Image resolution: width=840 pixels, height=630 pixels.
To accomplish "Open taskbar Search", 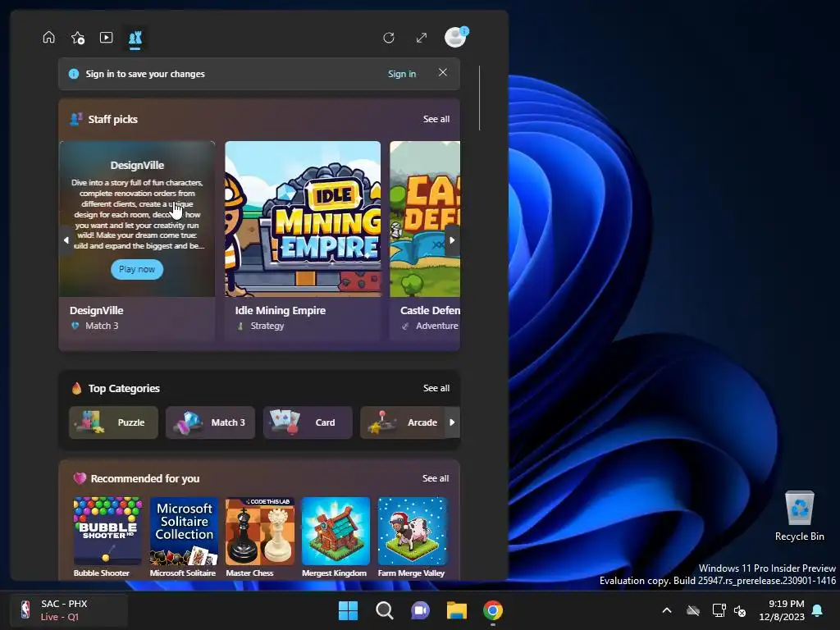I will coord(384,610).
